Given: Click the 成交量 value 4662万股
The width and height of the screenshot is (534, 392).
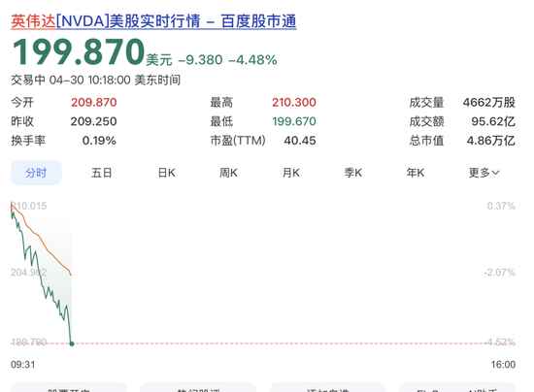Looking at the screenshot, I should (488, 102).
